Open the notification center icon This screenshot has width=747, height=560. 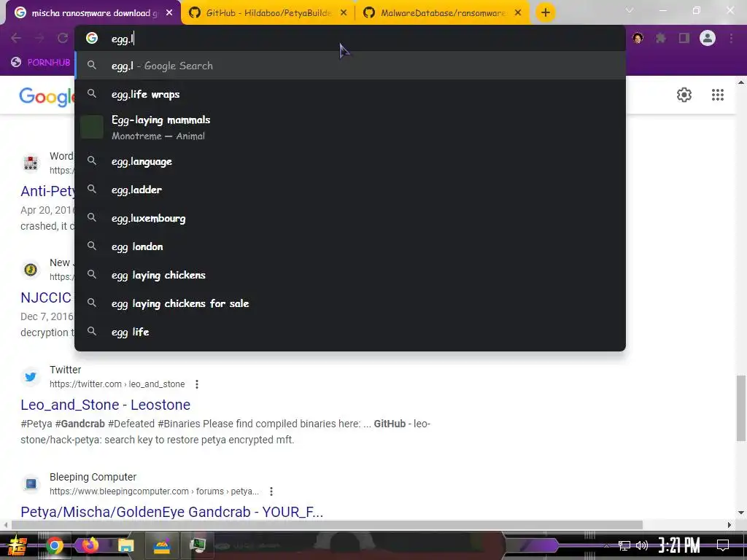pyautogui.click(x=723, y=545)
